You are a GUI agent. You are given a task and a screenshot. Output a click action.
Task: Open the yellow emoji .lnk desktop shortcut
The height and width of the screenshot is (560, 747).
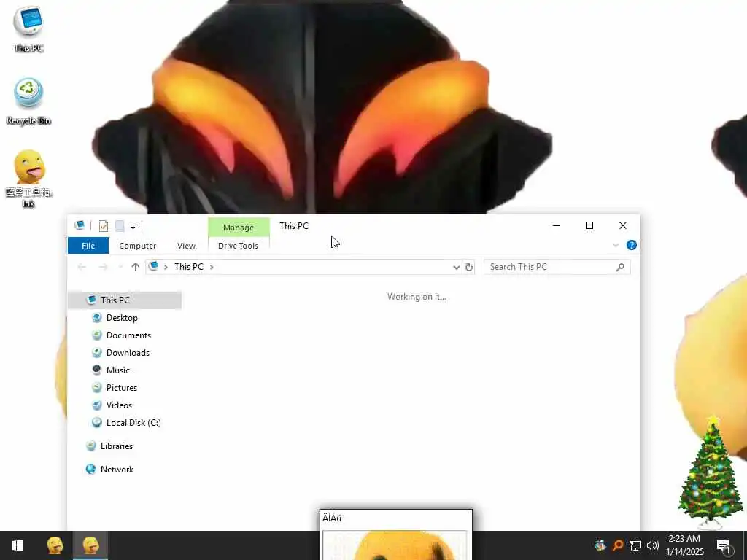[28, 179]
